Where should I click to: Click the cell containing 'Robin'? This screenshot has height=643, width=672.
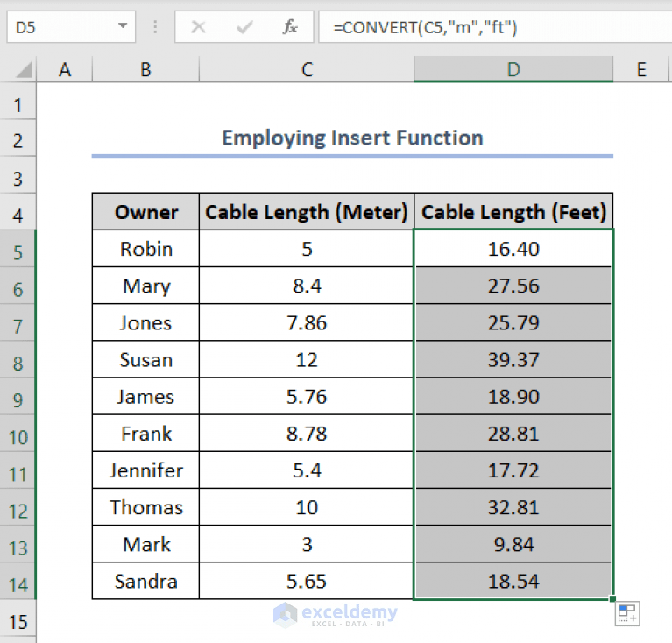point(145,249)
